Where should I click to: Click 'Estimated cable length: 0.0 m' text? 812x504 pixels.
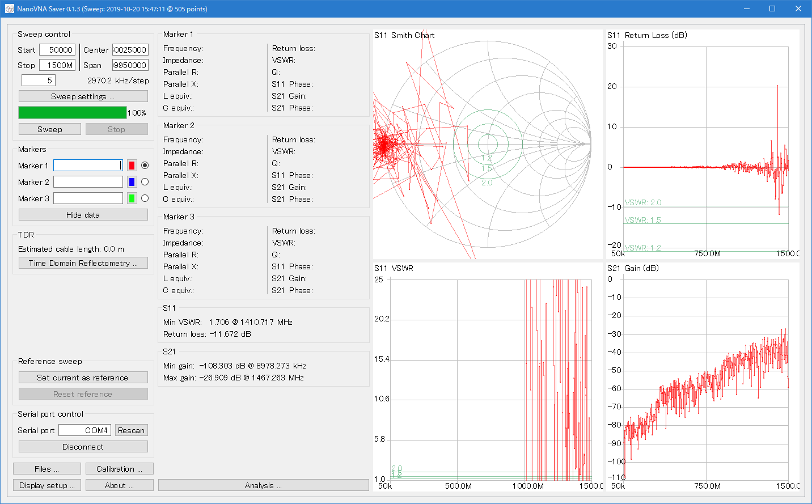pos(71,249)
